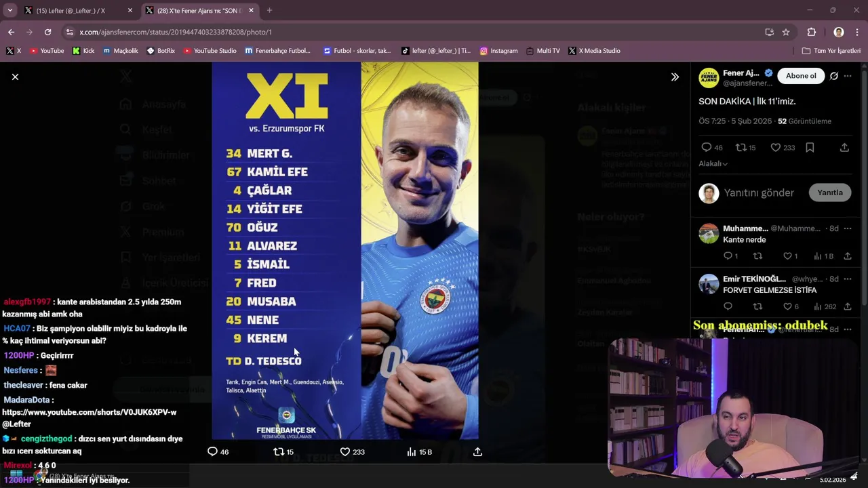The image size is (868, 488).
Task: Repost the Kante nerde comment
Action: coord(757,256)
